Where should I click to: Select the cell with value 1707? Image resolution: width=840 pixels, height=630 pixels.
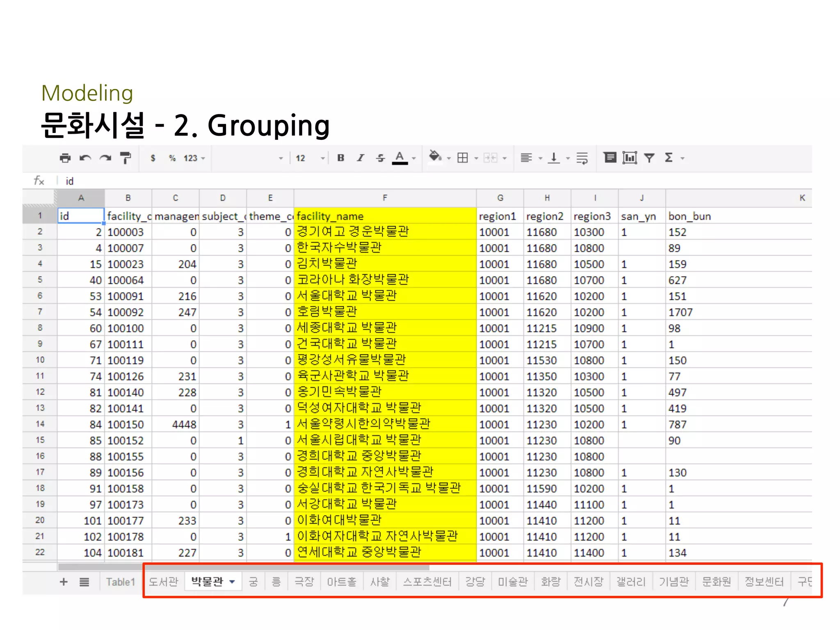738,312
